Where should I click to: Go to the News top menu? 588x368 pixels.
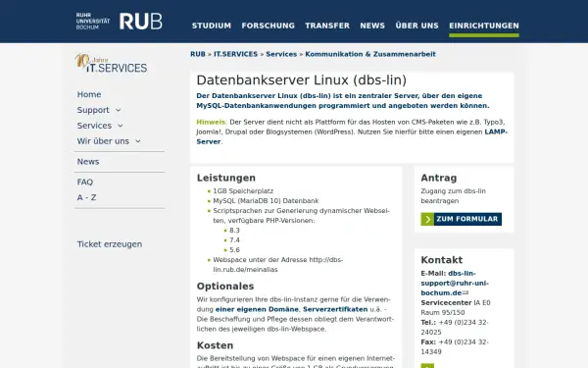click(372, 26)
